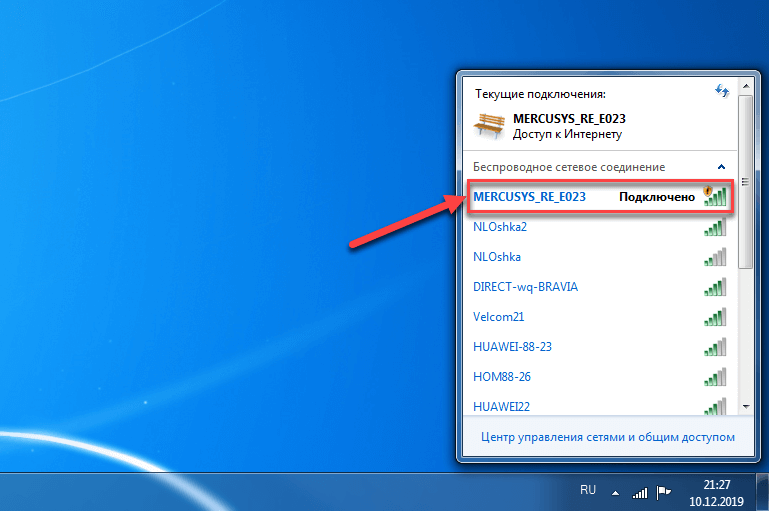Screen dimensions: 769x511
Task: Show hidden tray icons arrow
Action: point(616,493)
